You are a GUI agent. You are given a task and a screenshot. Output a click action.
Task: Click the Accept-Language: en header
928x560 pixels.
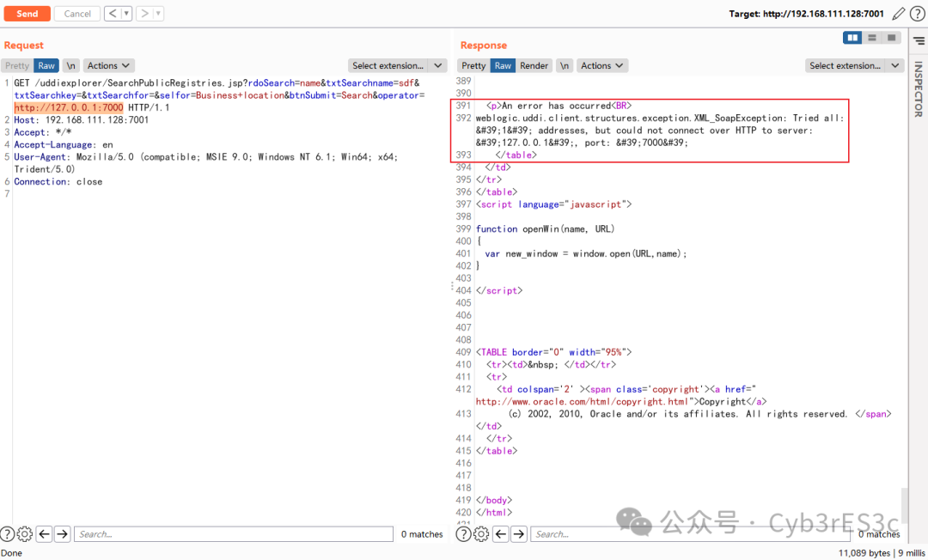point(64,145)
